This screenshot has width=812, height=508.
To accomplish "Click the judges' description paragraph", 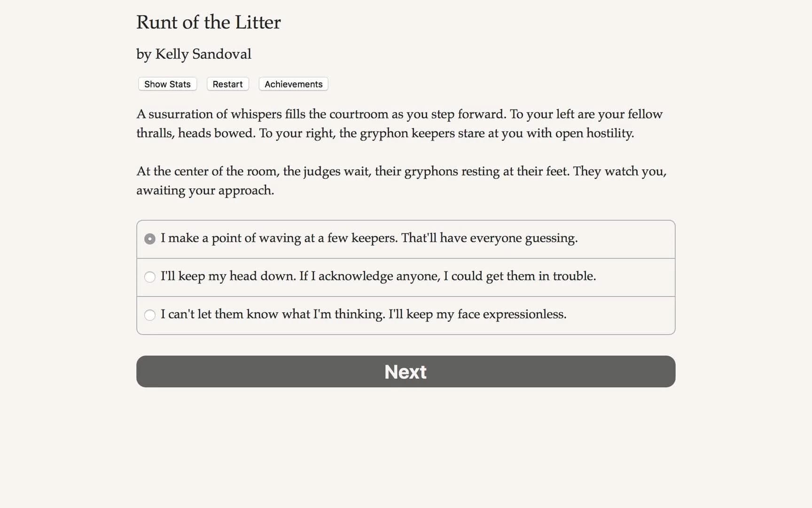I will (x=401, y=181).
